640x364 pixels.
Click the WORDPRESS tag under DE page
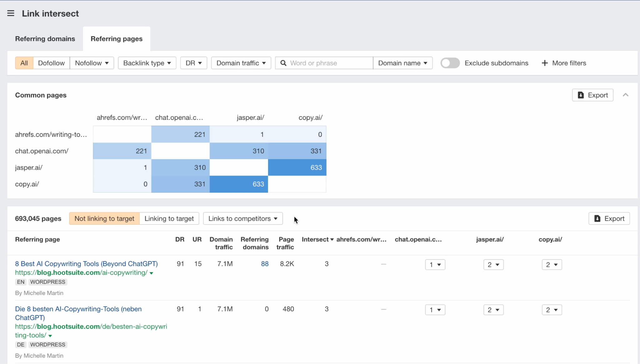point(48,345)
